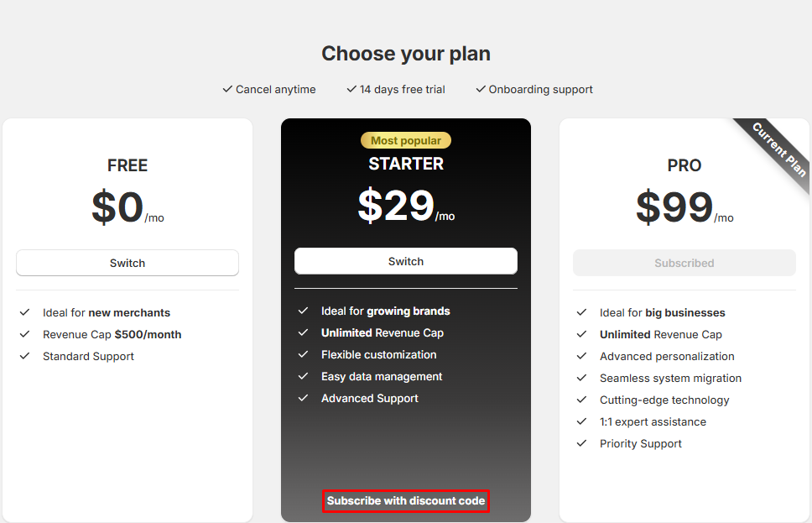812x523 pixels.
Task: Open Subscribe with discount code link
Action: 406,501
